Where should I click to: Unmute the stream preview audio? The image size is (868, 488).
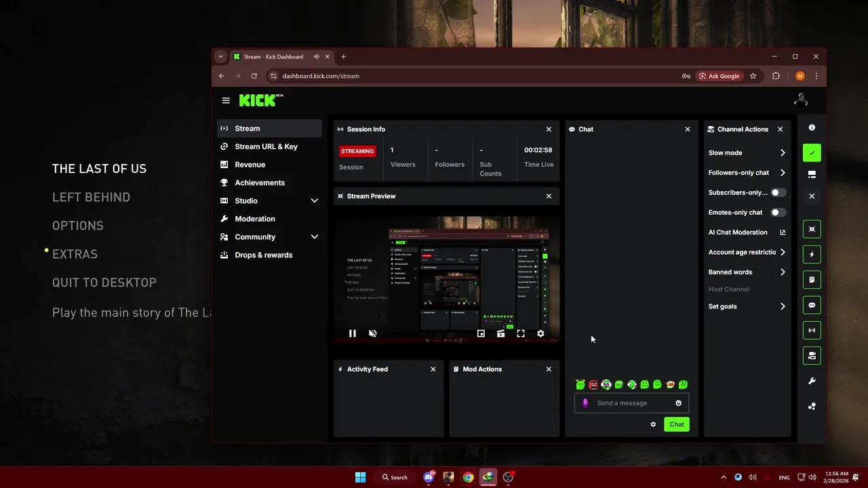(x=372, y=333)
